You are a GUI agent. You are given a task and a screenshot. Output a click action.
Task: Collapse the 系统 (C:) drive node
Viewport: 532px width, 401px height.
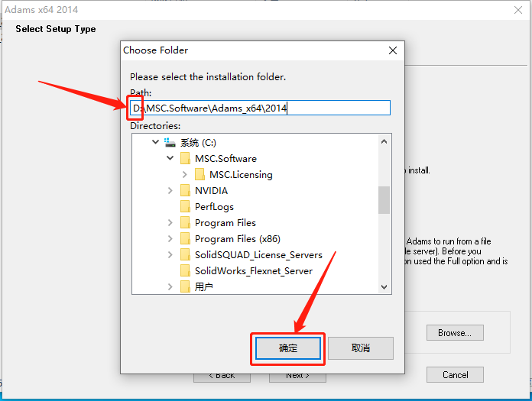pyautogui.click(x=155, y=142)
